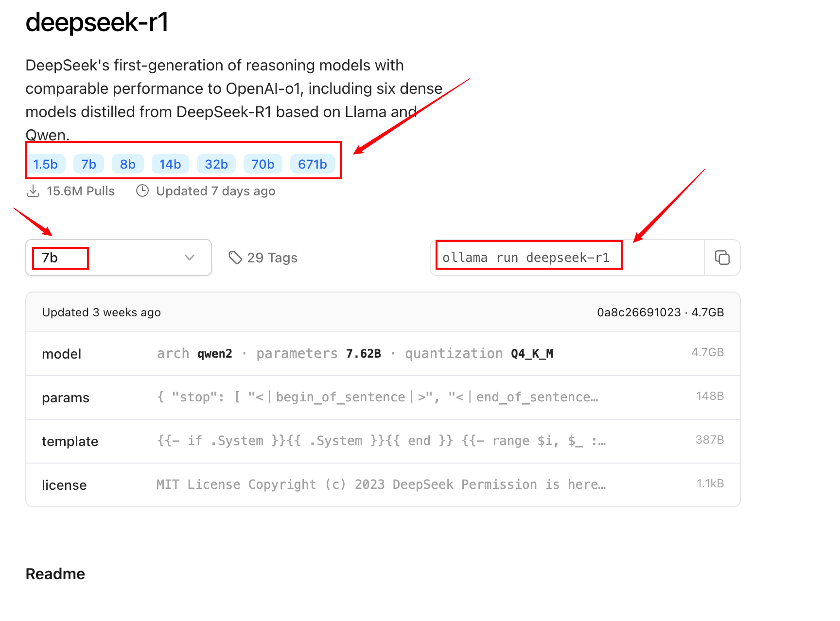Image resolution: width=840 pixels, height=621 pixels.
Task: Select the 1.5b size tag
Action: 45,164
